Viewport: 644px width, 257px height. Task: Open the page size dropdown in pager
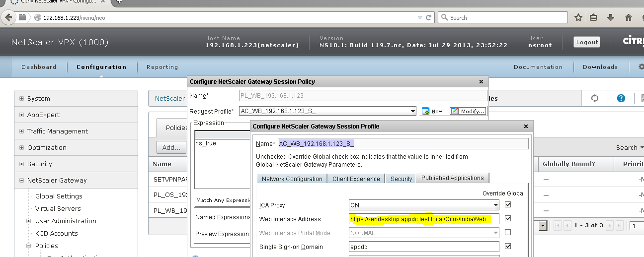[543, 226]
